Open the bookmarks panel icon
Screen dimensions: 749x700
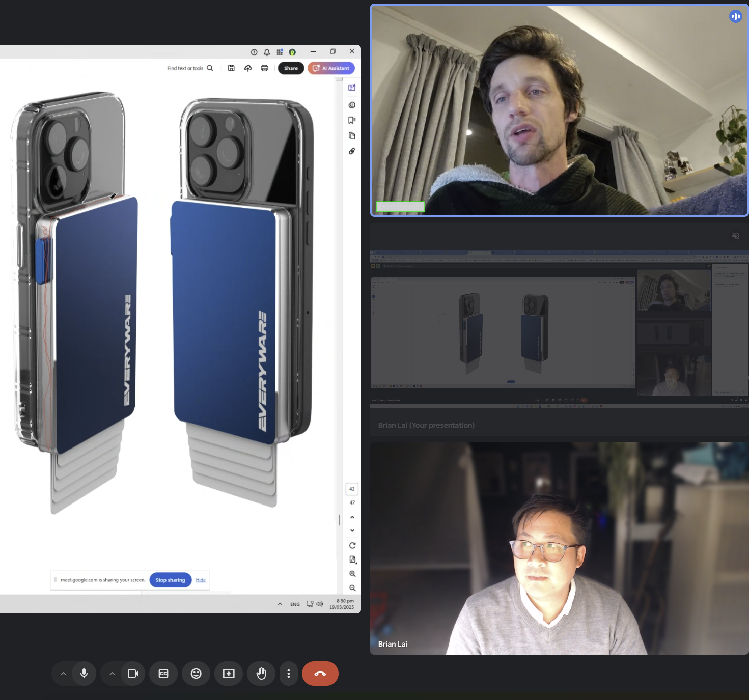point(351,120)
